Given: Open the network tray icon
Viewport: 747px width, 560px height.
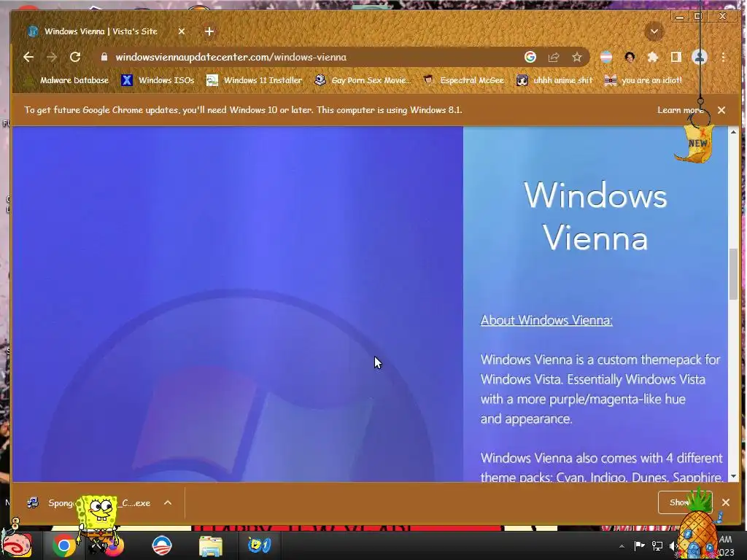Looking at the screenshot, I should click(657, 545).
